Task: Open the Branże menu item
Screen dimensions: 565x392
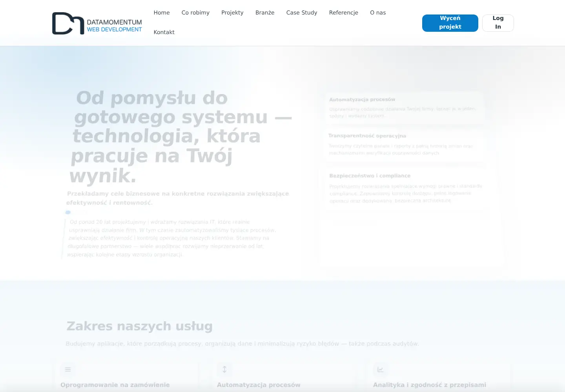Action: tap(265, 13)
